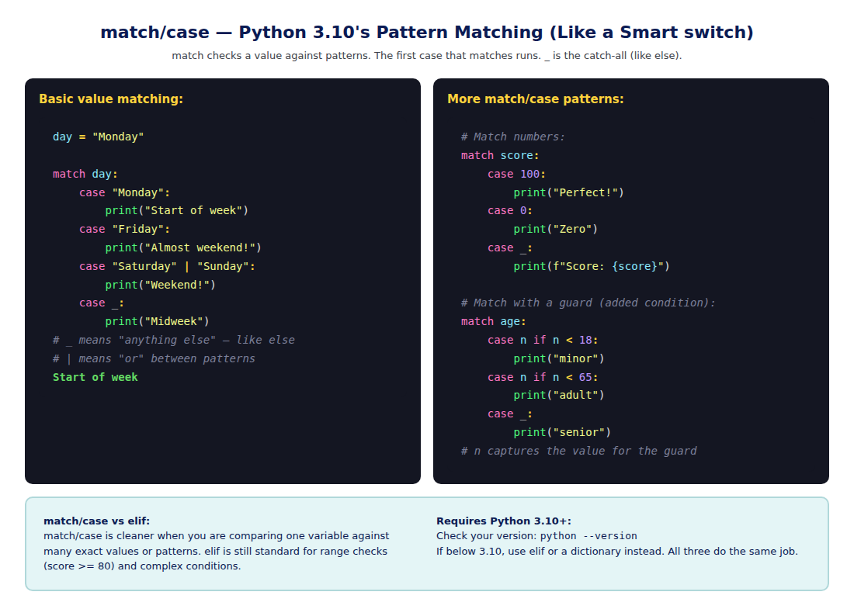854x616 pixels.
Task: Click print("adult") line
Action: click(x=559, y=395)
